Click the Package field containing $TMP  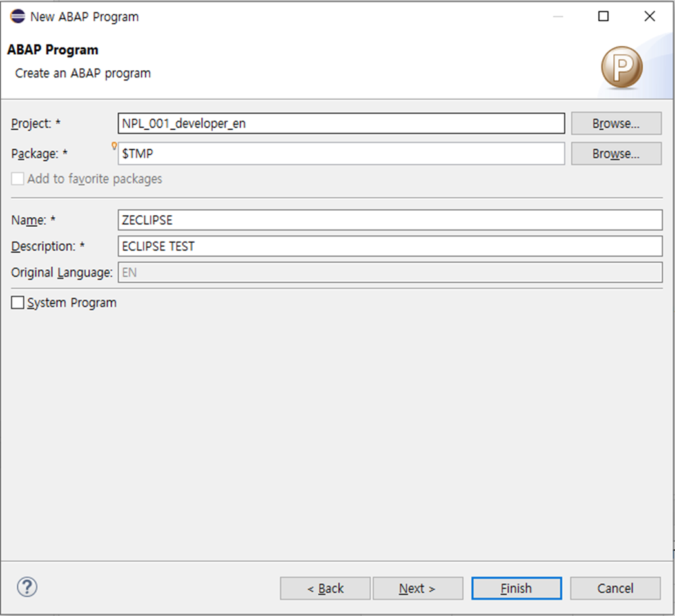[342, 153]
